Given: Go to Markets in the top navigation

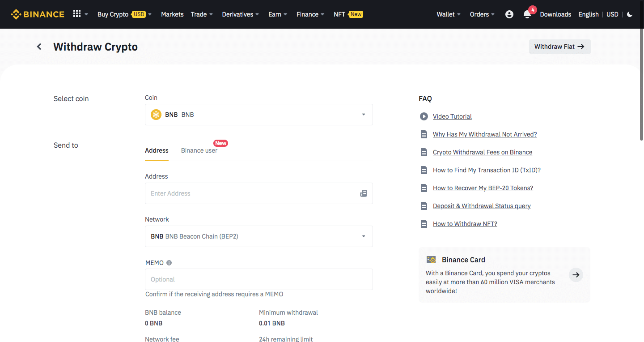Looking at the screenshot, I should tap(172, 14).
